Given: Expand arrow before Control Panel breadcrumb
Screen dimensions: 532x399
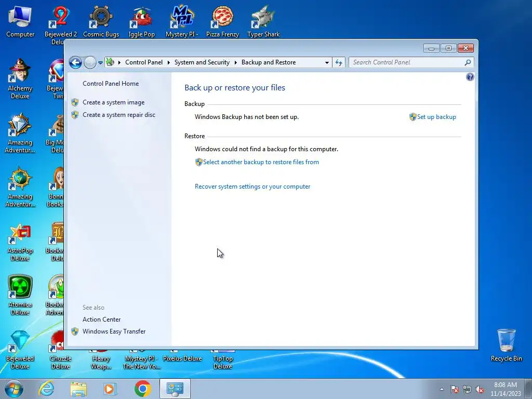Looking at the screenshot, I should [119, 62].
